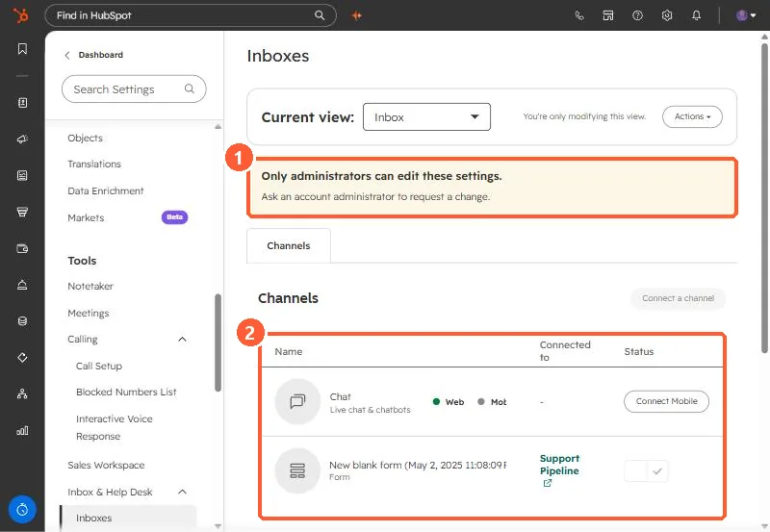Click the Breeze AI sparkle icon
770x532 pixels.
pyautogui.click(x=357, y=15)
